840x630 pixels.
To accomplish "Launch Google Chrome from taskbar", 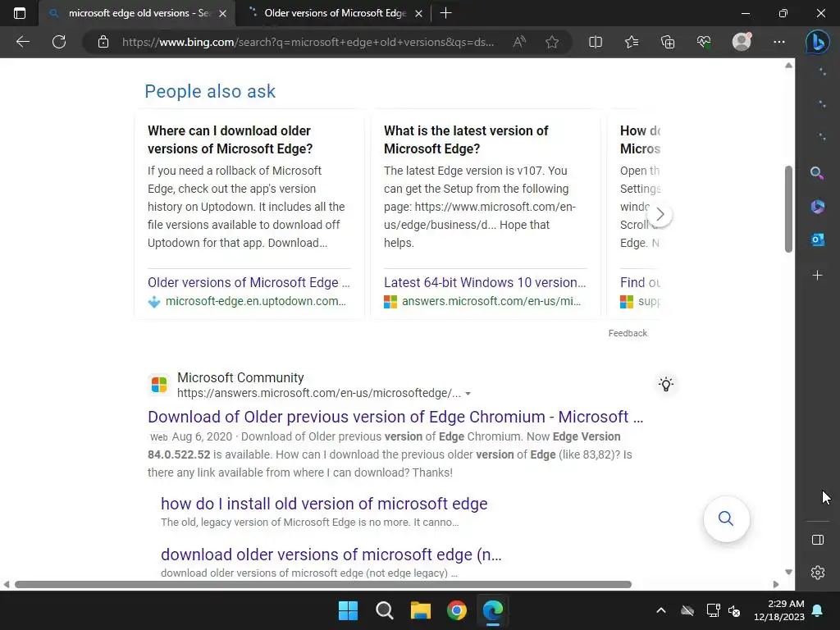I will (x=457, y=610).
